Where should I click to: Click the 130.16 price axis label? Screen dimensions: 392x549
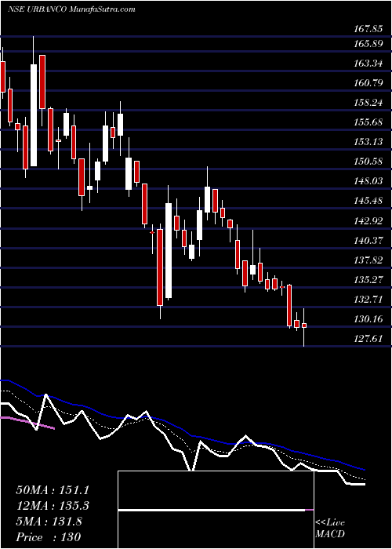coord(368,319)
